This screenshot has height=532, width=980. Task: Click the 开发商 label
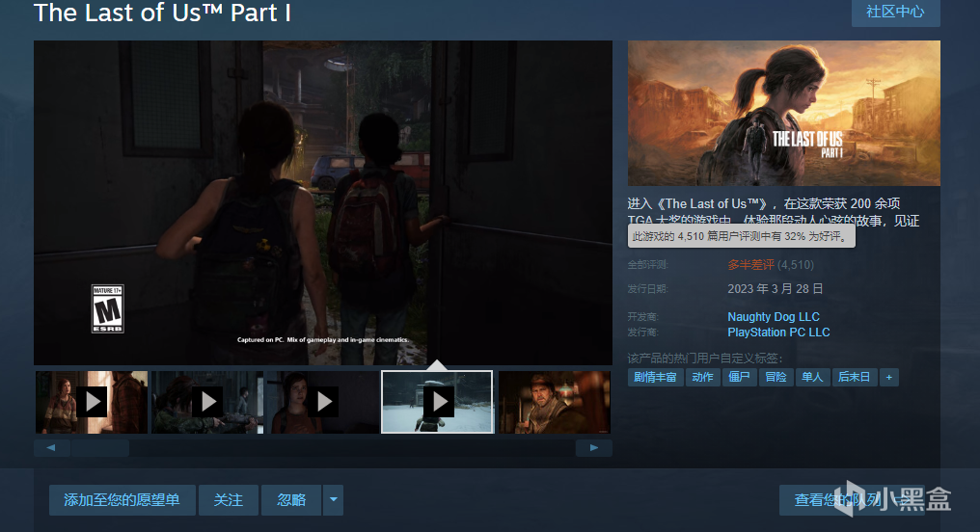643,316
